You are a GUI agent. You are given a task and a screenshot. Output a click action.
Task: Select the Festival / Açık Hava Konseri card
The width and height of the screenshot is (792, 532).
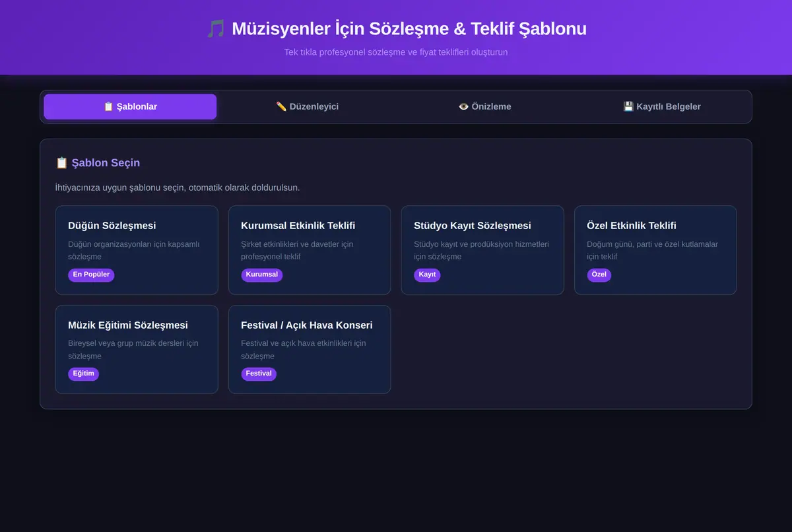(x=310, y=349)
